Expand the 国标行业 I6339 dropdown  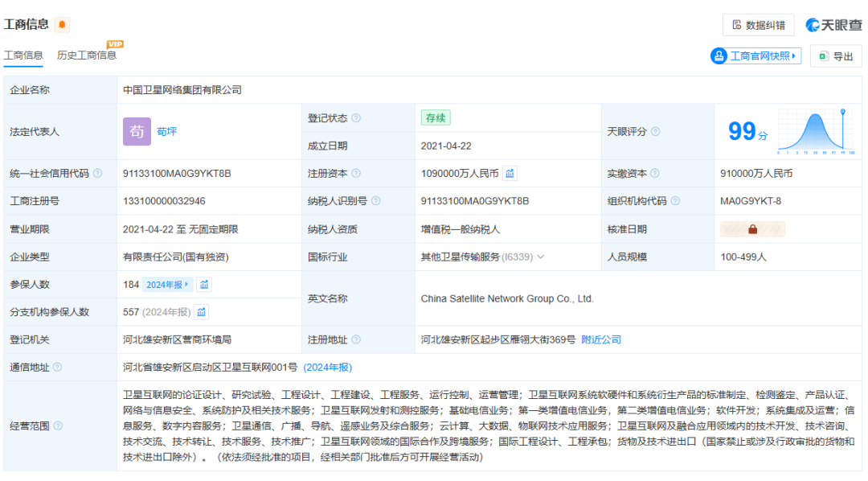coord(543,257)
